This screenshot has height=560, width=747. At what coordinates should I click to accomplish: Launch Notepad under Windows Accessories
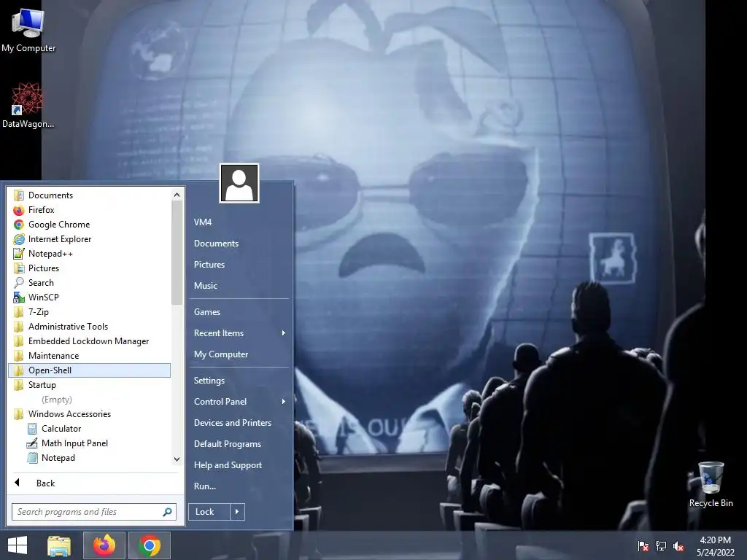coord(89,458)
